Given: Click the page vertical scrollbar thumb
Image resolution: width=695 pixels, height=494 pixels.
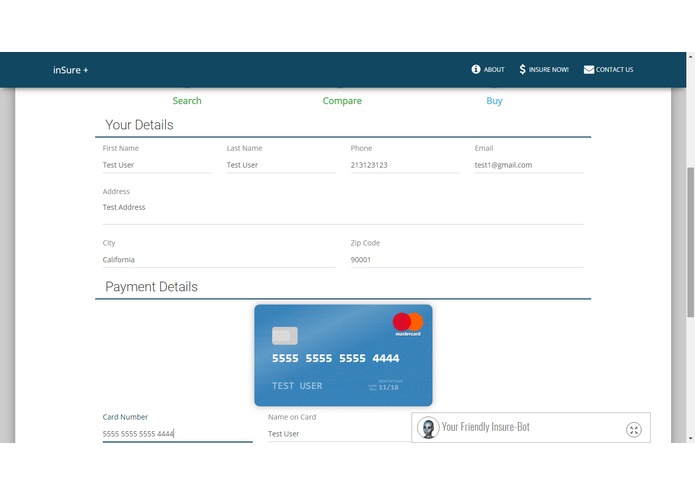Looking at the screenshot, I should click(x=690, y=242).
